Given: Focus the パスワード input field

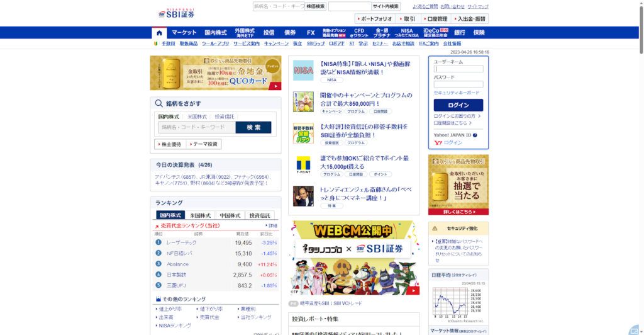Looking at the screenshot, I should 458,84.
